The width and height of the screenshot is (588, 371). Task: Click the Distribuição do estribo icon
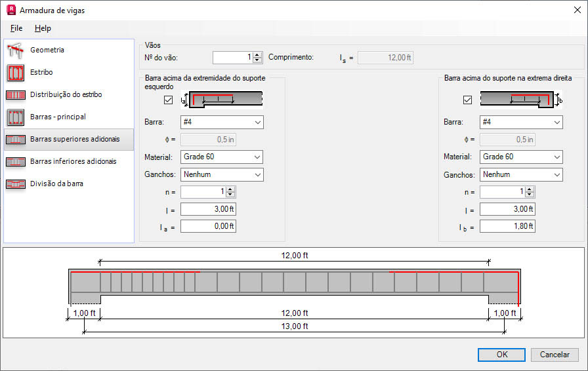point(15,95)
